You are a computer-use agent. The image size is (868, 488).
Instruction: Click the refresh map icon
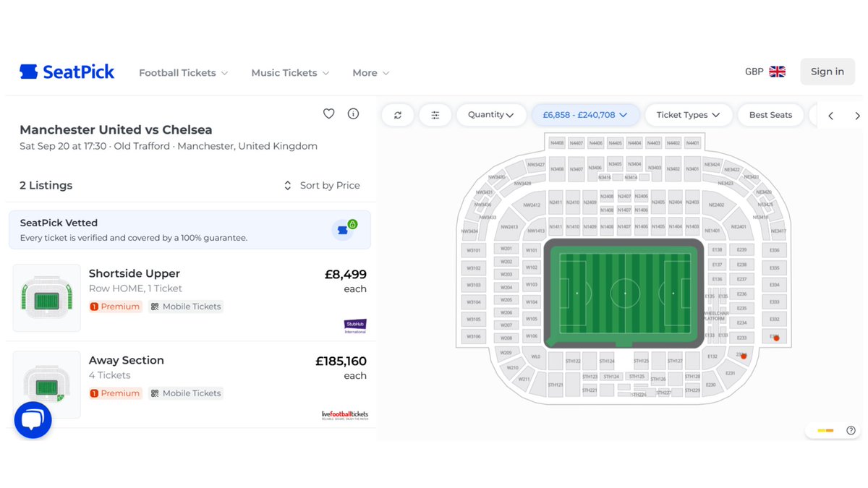point(398,115)
